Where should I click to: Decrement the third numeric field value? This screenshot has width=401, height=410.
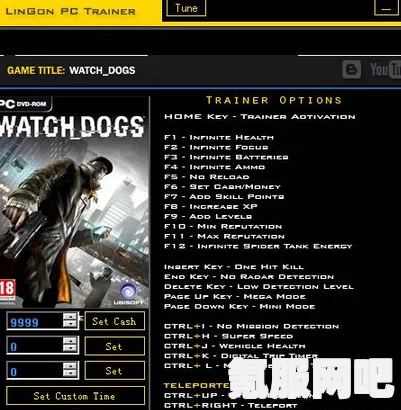[70, 373]
